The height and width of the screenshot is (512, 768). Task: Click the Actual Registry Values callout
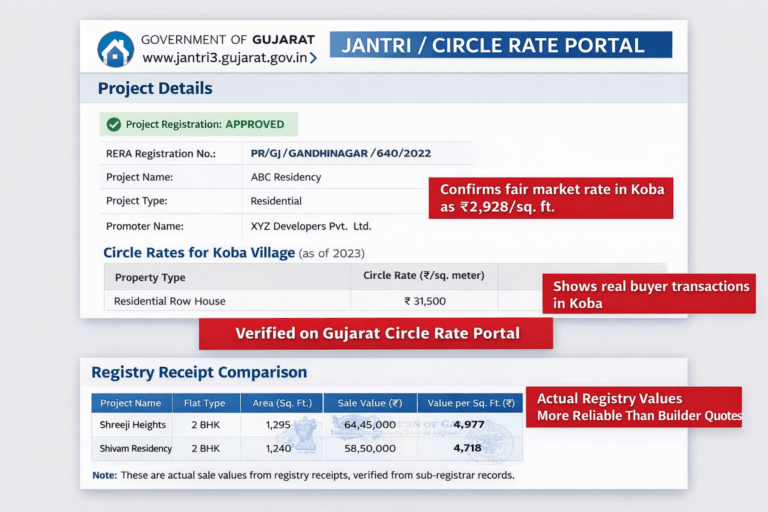[634, 407]
